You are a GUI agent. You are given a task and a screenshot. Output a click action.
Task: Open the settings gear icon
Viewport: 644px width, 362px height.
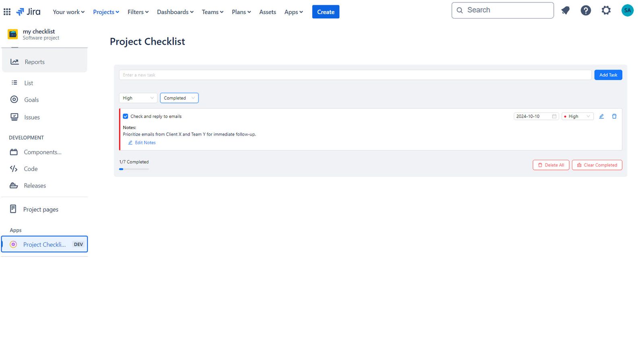point(606,10)
